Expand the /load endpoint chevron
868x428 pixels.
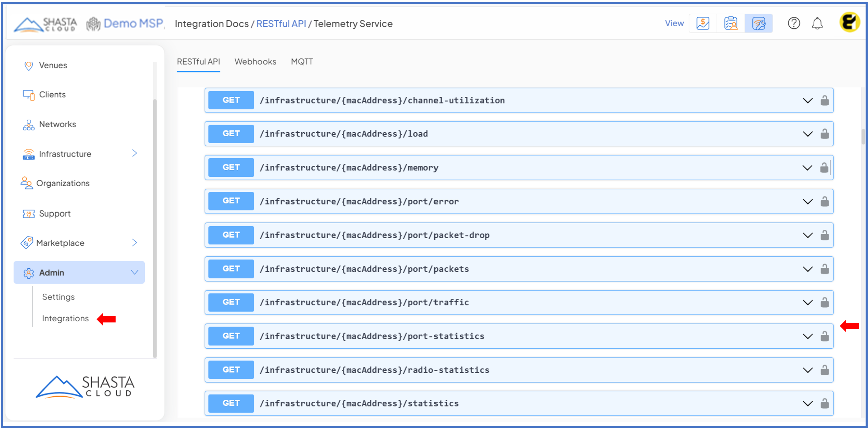pyautogui.click(x=807, y=134)
